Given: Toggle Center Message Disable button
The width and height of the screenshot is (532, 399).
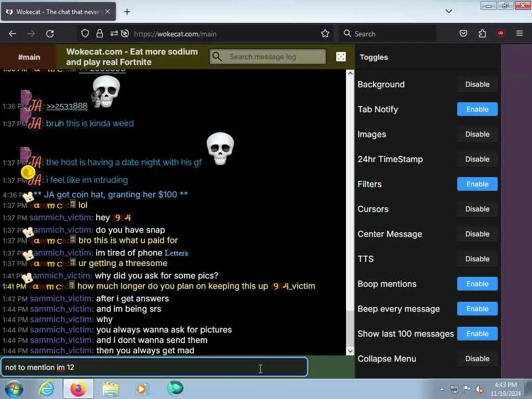Looking at the screenshot, I should tap(477, 234).
